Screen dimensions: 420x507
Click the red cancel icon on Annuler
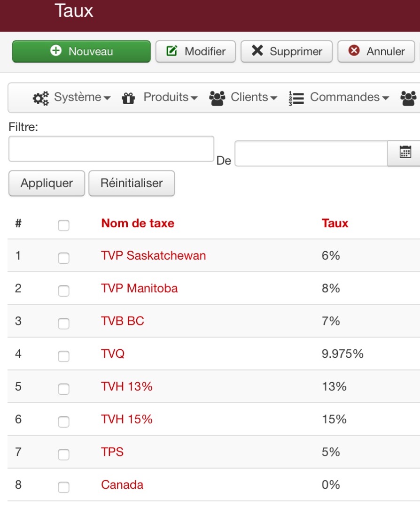[354, 51]
